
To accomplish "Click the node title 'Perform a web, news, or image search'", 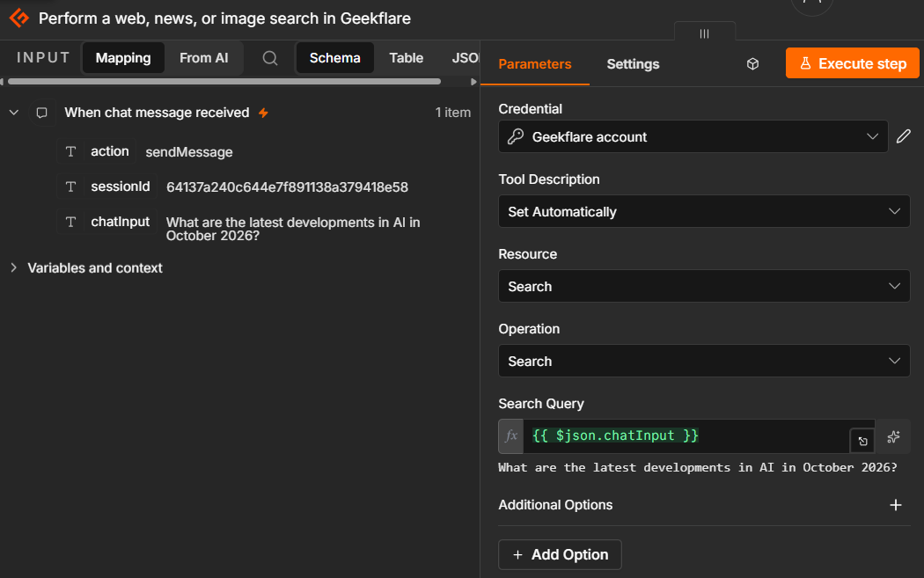I will point(224,18).
